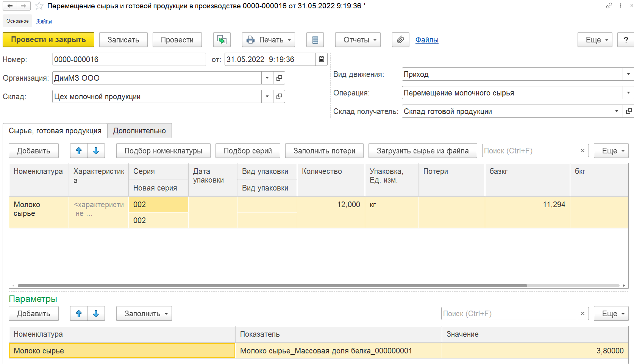Focus the products table search field

pyautogui.click(x=529, y=151)
